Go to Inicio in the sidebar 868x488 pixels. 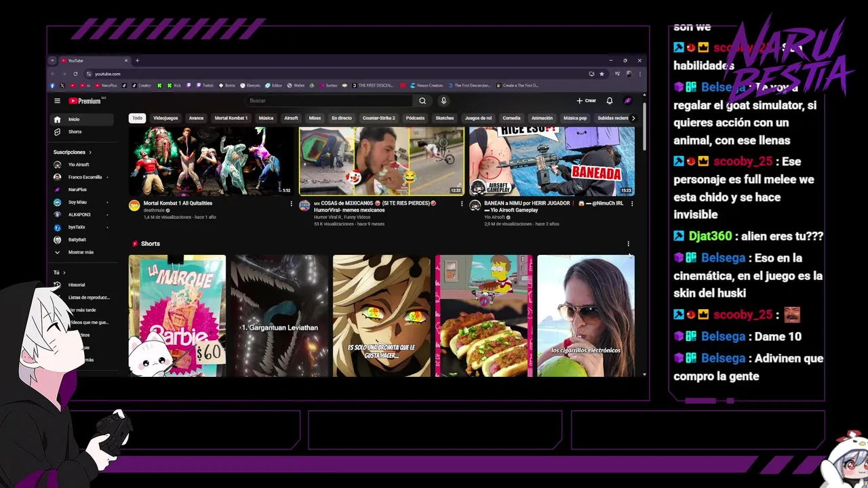pyautogui.click(x=83, y=119)
